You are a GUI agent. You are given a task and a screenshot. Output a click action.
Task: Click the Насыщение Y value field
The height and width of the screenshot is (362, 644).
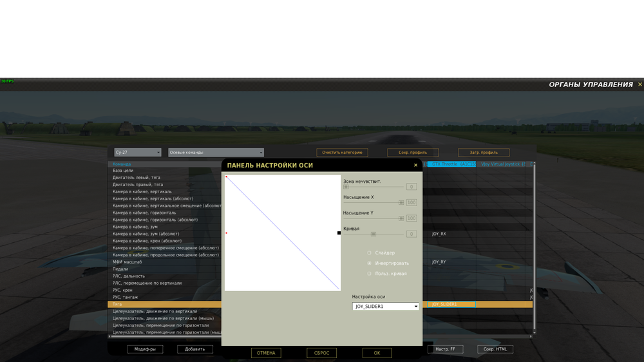click(x=412, y=218)
